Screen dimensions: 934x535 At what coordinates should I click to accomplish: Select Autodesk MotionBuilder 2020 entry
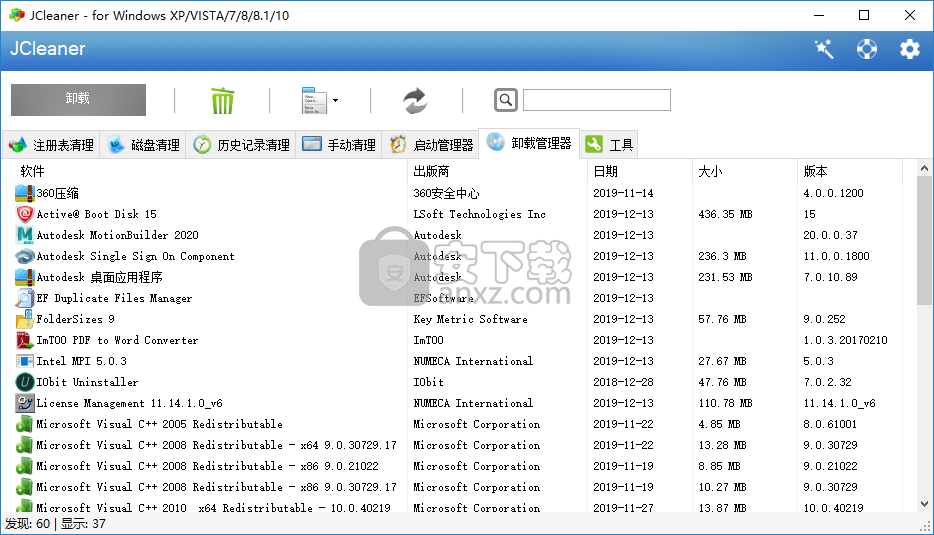[x=117, y=235]
